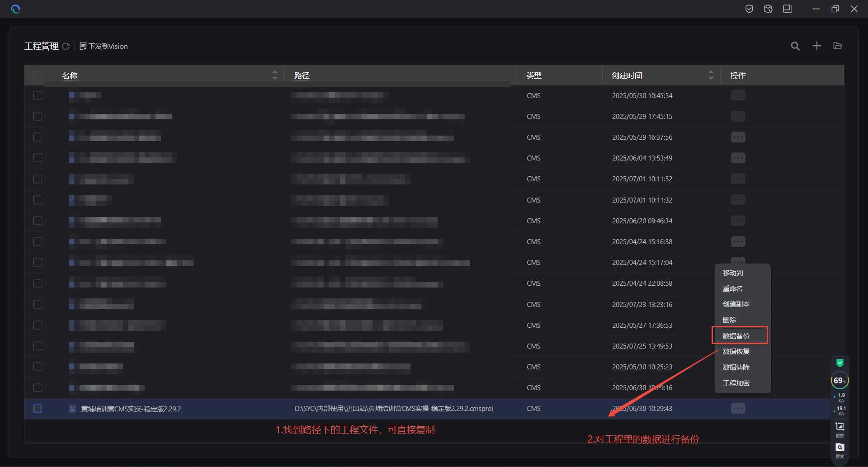The height and width of the screenshot is (467, 868).
Task: Open the search magnifier icon
Action: tap(795, 46)
